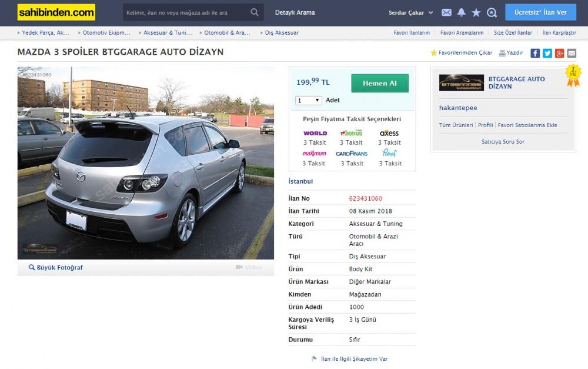Open Favori Aramalarım link
The width and height of the screenshot is (588, 369).
tap(462, 32)
